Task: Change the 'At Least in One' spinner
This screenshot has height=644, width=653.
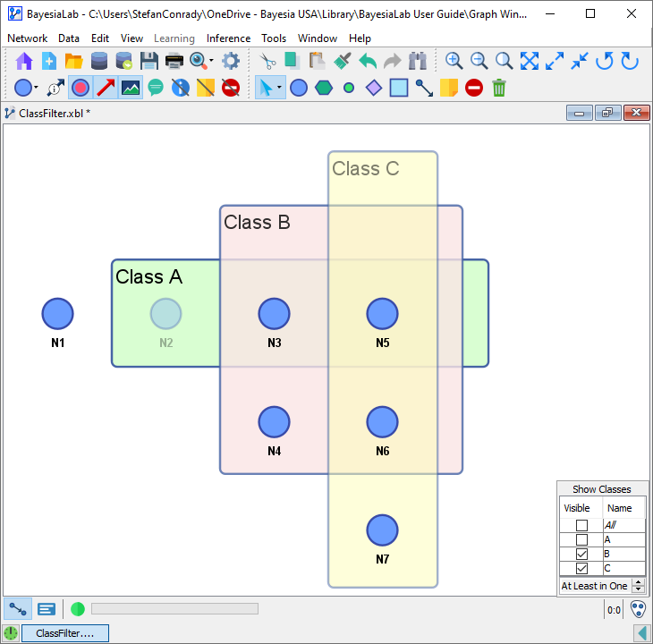Action: (638, 586)
